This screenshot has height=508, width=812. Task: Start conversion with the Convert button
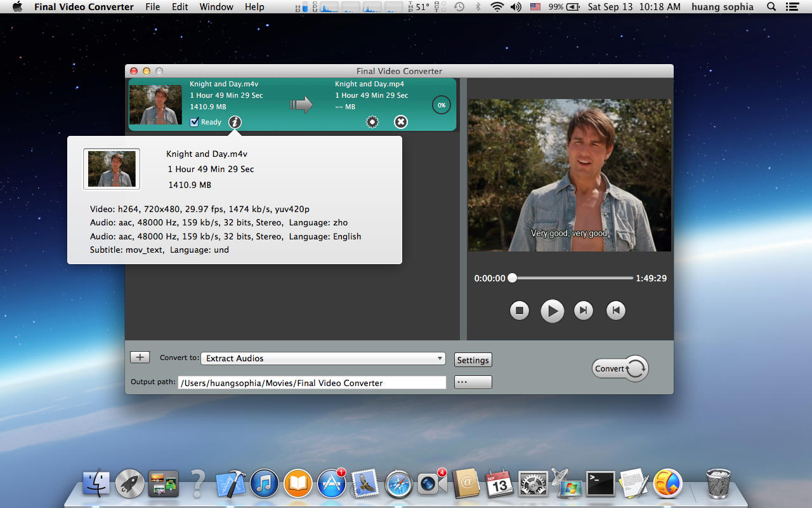(621, 368)
